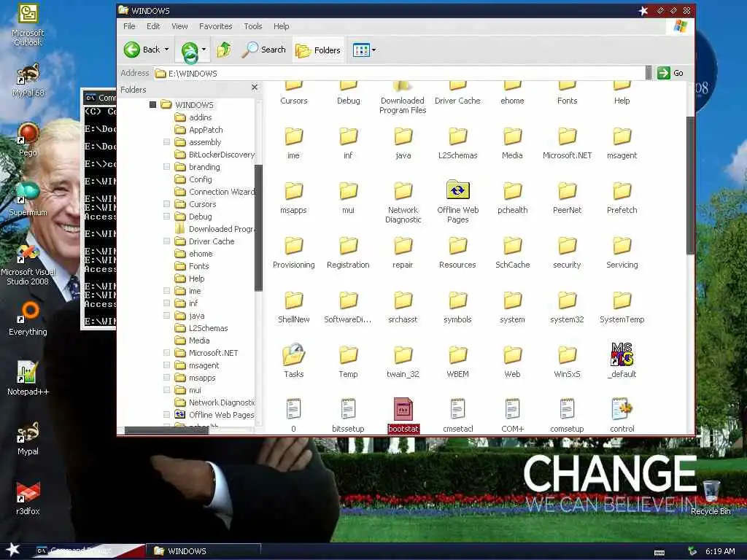
Task: Expand the Microsoft.NET tree node
Action: click(167, 352)
